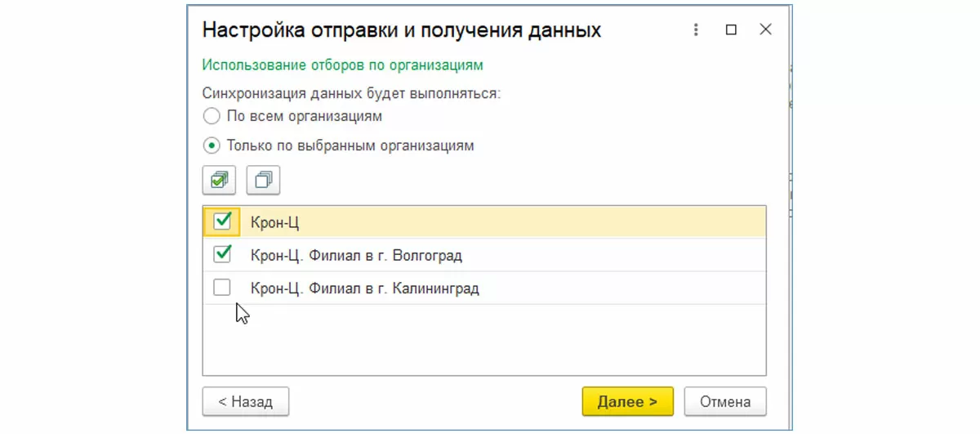Click the green 'Использование отборов по организациям' heading
This screenshot has height=434, width=980.
tap(343, 65)
